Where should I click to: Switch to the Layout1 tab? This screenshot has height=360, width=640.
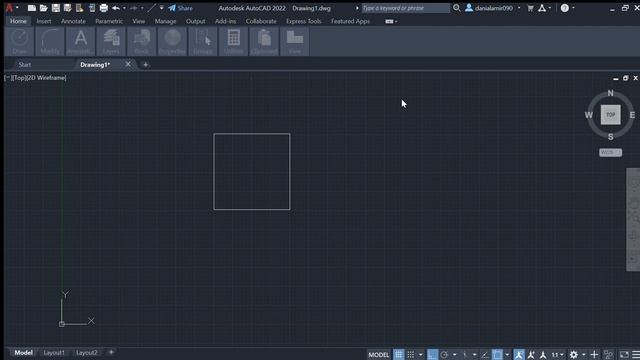coord(54,353)
